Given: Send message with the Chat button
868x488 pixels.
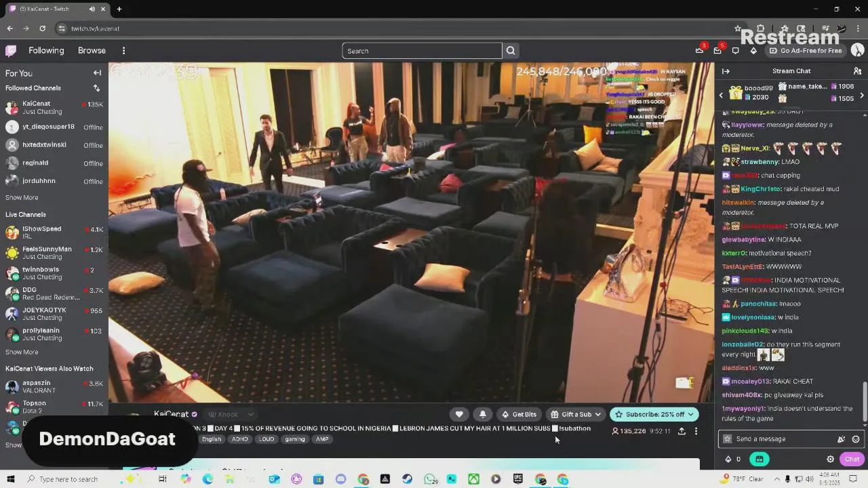Looking at the screenshot, I should (852, 459).
